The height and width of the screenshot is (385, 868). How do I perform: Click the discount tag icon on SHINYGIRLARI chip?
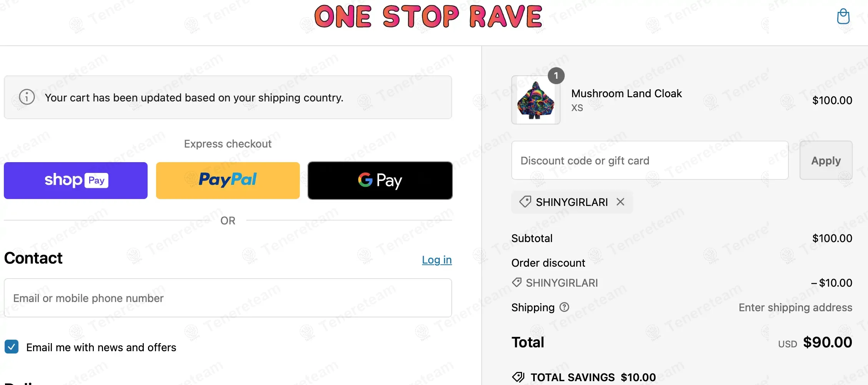(525, 202)
